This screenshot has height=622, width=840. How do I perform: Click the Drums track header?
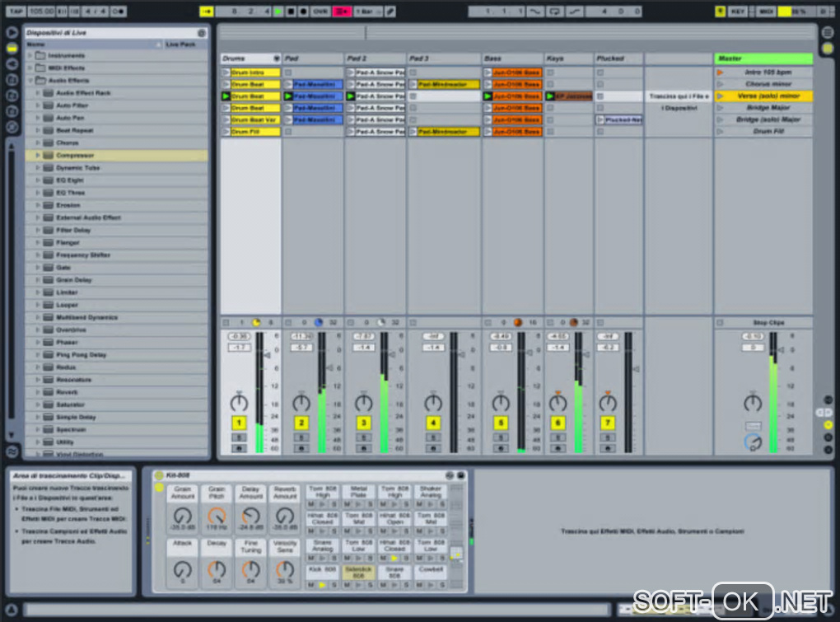pos(250,58)
